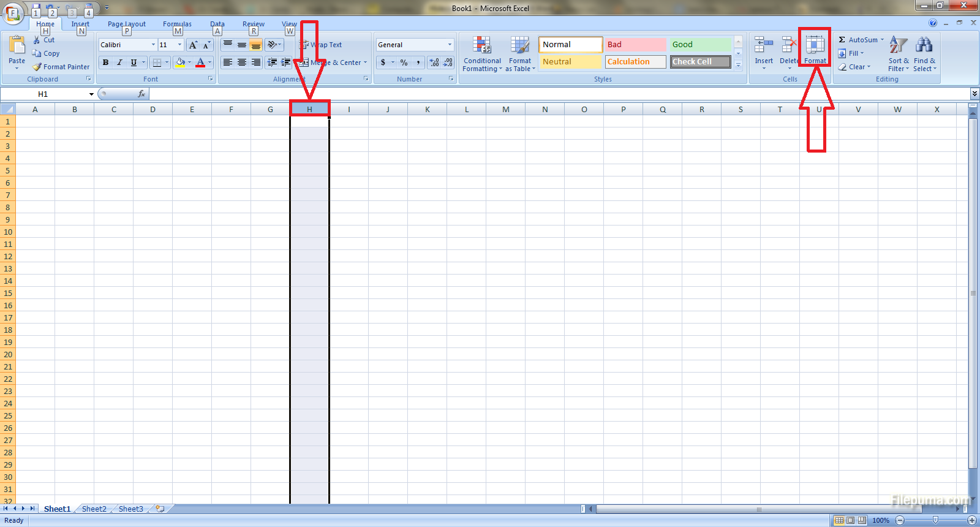Toggle Bold formatting
The width and height of the screenshot is (980, 527).
tap(105, 63)
